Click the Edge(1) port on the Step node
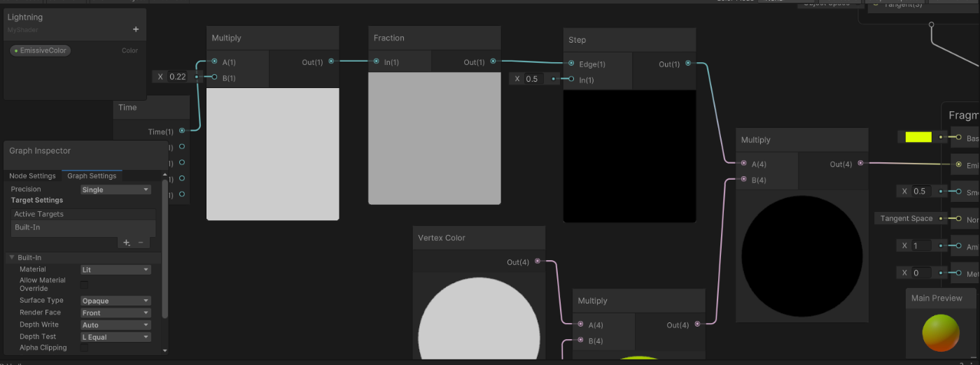This screenshot has height=365, width=980. tap(571, 64)
